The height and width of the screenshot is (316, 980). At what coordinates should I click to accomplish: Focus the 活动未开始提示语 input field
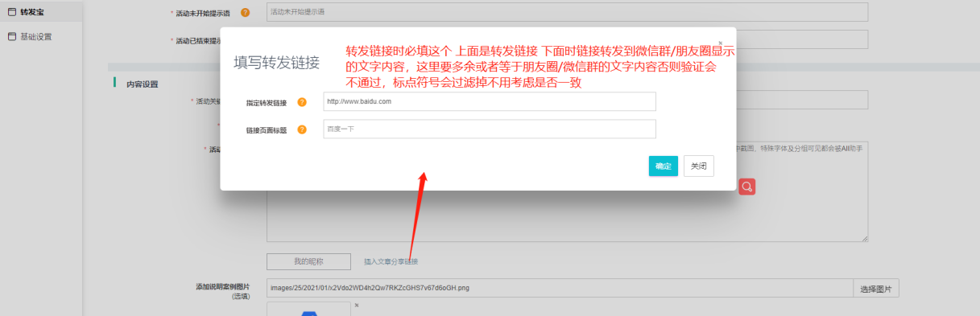pos(568,12)
